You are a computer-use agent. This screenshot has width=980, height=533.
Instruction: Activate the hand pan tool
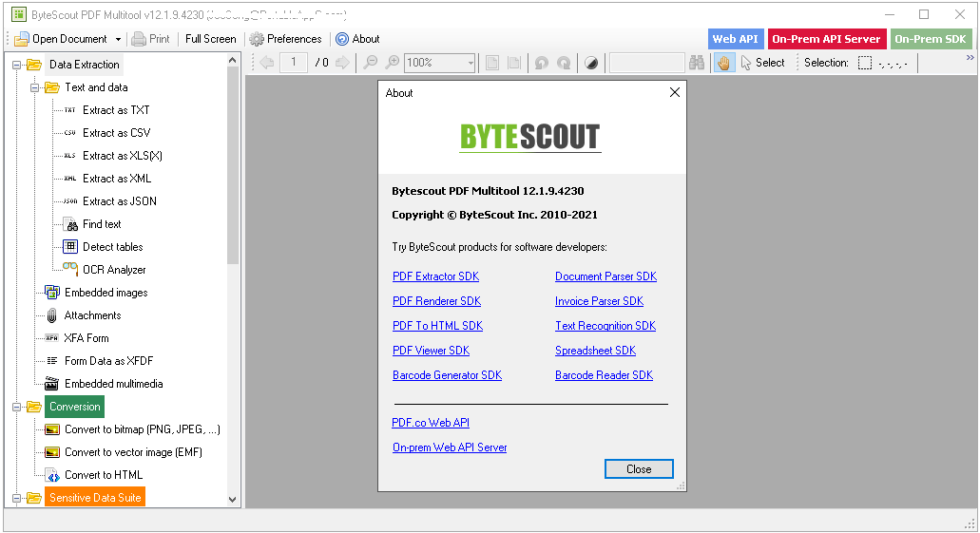[x=723, y=63]
